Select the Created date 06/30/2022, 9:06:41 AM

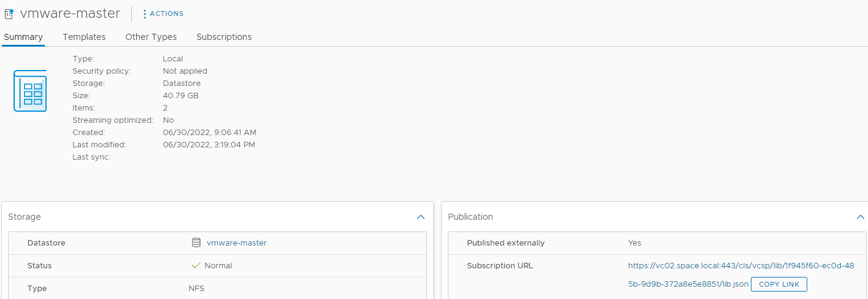tap(210, 133)
